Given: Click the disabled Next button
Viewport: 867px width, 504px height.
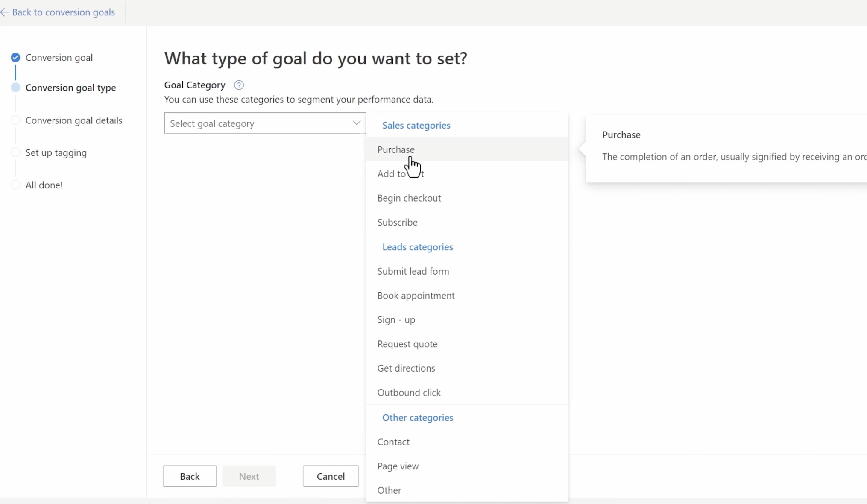Looking at the screenshot, I should tap(249, 476).
